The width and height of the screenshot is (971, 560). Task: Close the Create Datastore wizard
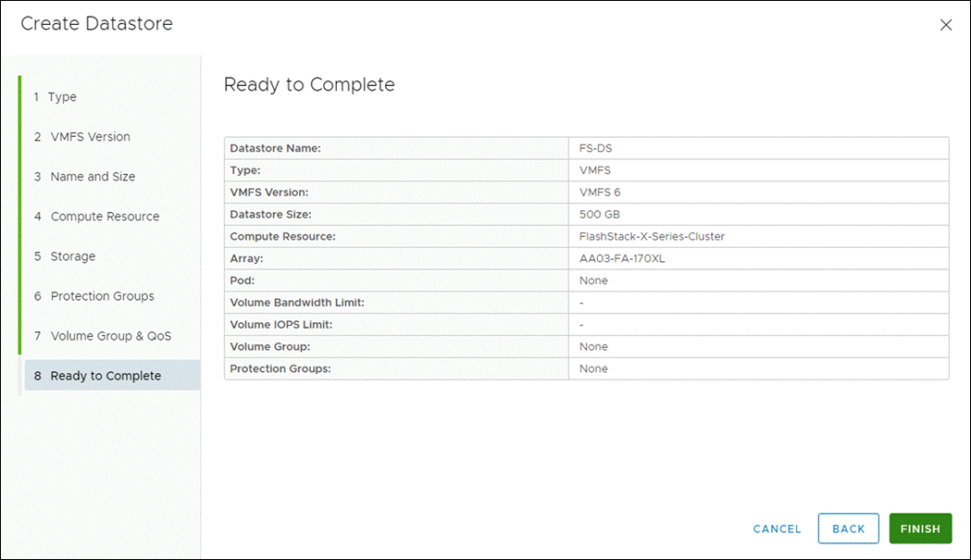click(x=946, y=25)
